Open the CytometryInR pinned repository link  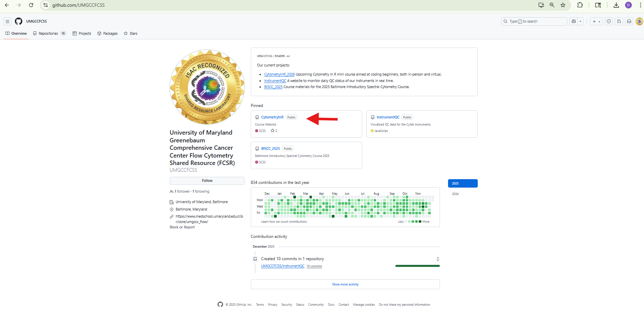pyautogui.click(x=272, y=117)
